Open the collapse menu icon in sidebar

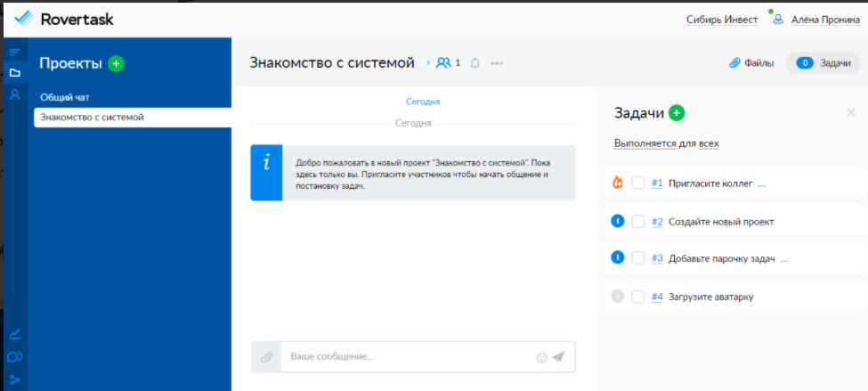pos(15,52)
